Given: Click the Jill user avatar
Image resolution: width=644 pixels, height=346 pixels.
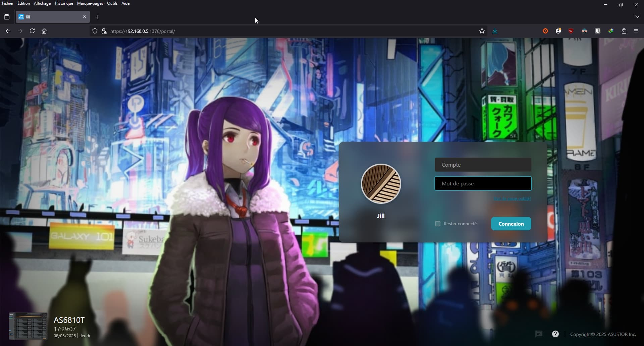Looking at the screenshot, I should tap(381, 184).
